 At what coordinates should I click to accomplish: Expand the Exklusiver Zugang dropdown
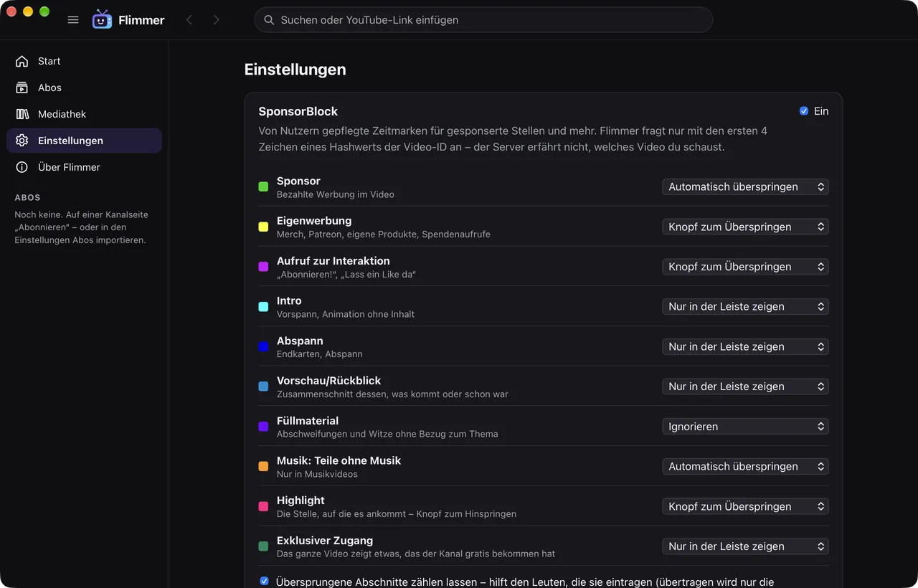point(745,546)
